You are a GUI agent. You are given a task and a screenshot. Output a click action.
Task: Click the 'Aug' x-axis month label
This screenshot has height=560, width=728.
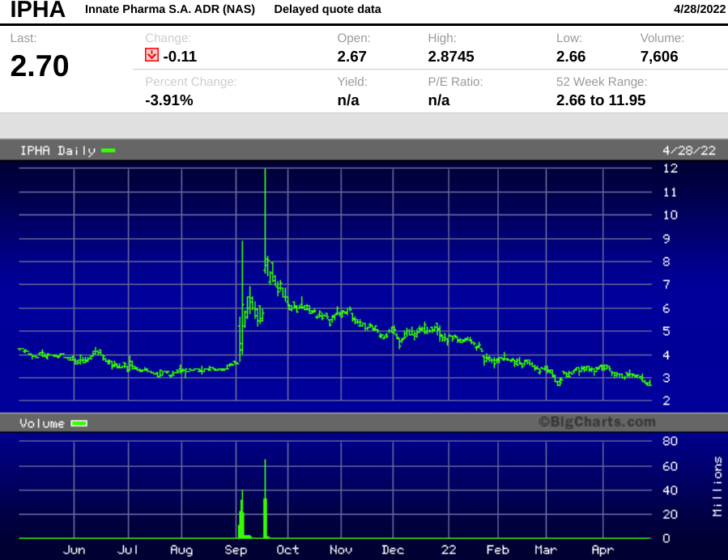[x=181, y=549]
